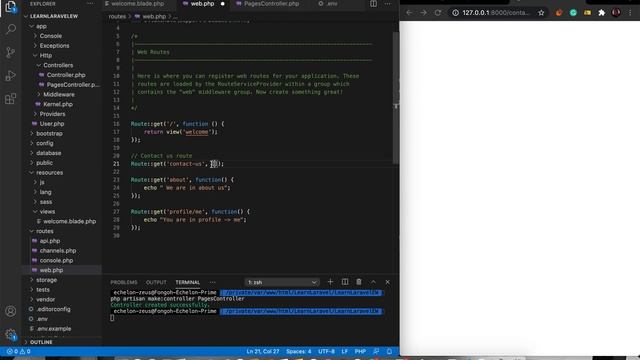Open the browser three-dot menu
The width and height of the screenshot is (640, 360).
click(x=630, y=13)
